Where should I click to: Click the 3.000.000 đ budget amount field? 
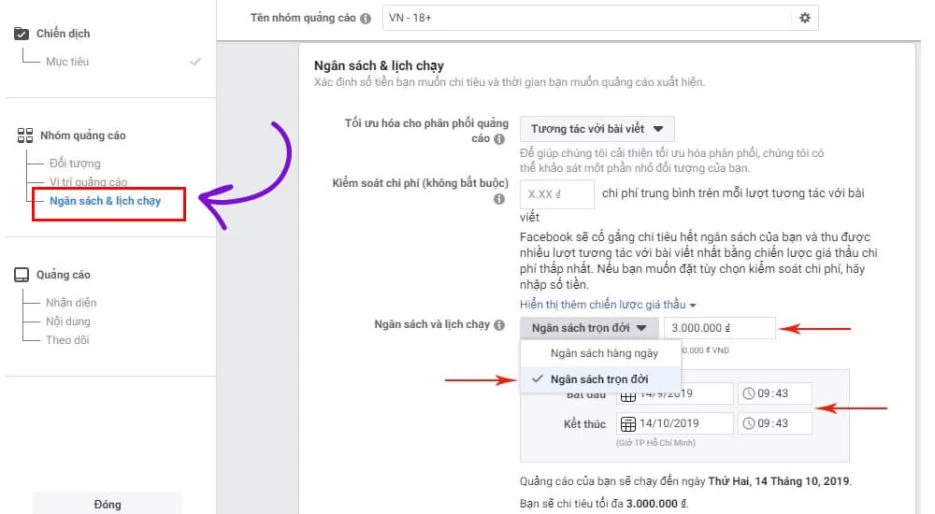[719, 328]
